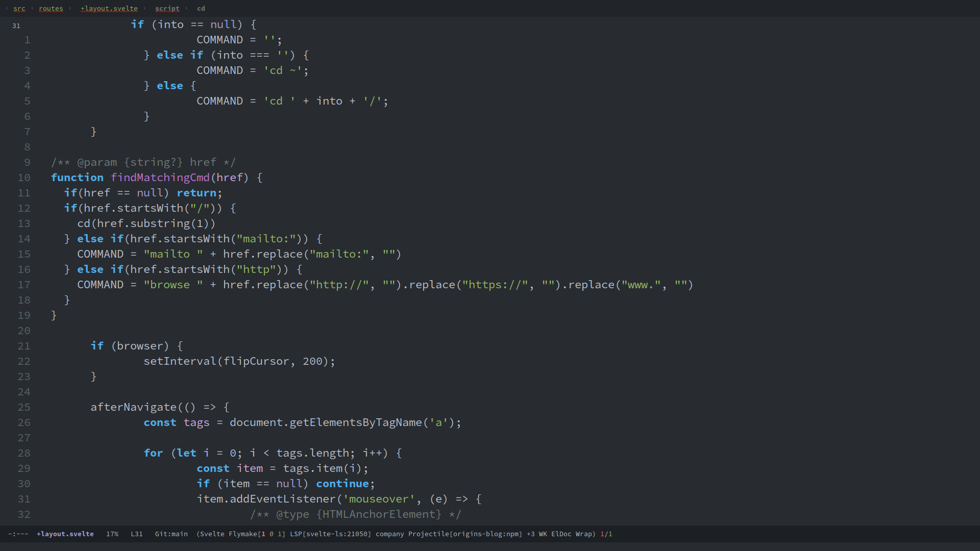The image size is (980, 551).
Task: Click 'LSP[svelte-ls:21050]' in the mode line
Action: coord(331,534)
